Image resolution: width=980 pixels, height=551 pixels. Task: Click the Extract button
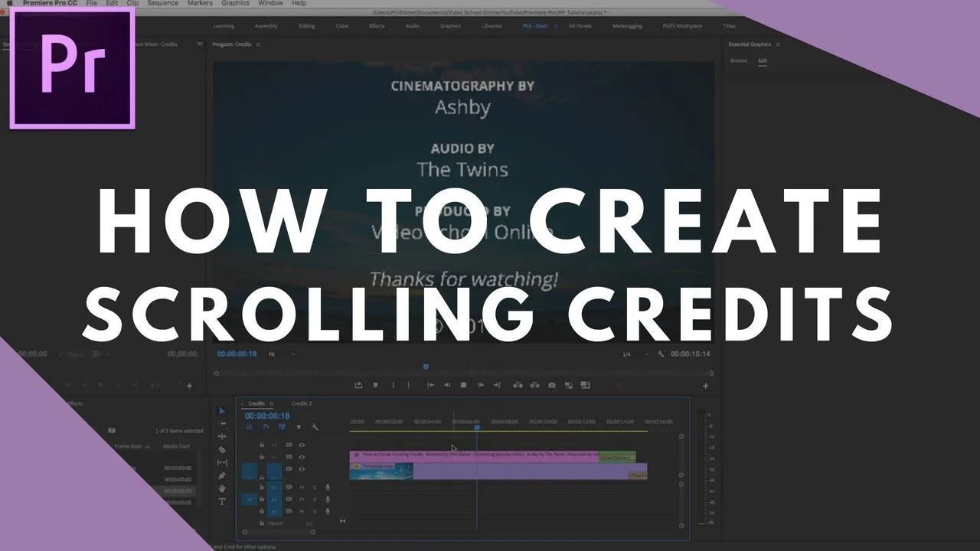pyautogui.click(x=534, y=385)
